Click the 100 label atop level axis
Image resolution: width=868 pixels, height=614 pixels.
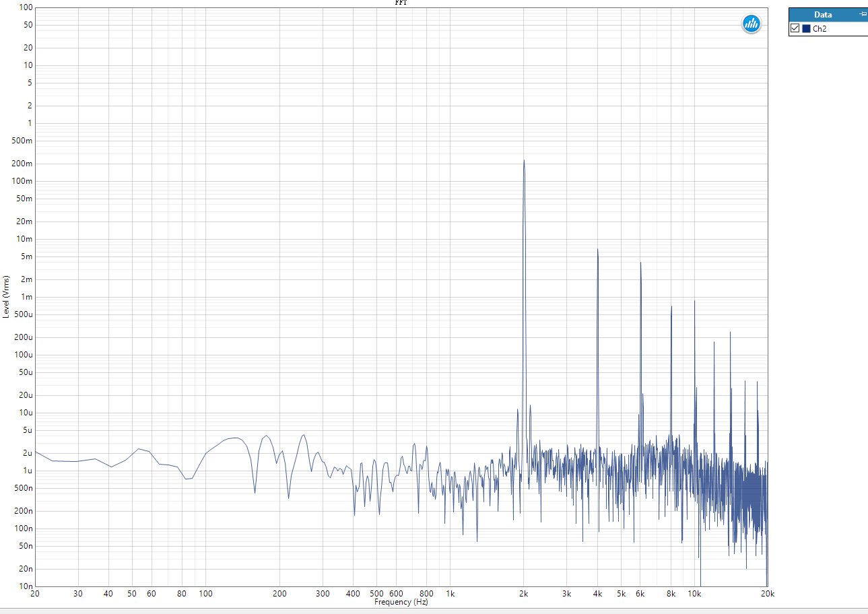[x=26, y=7]
